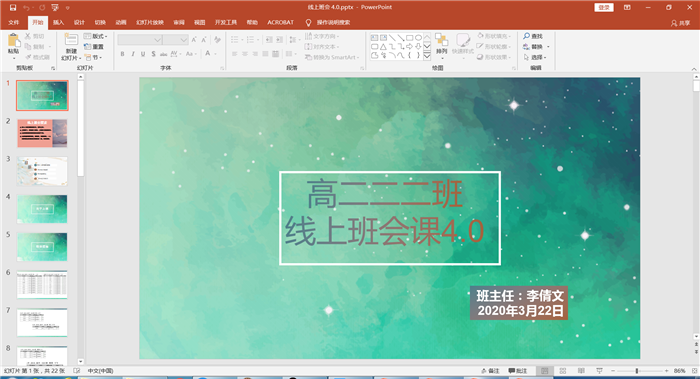The width and height of the screenshot is (700, 379).
Task: Open the 节 section dropdown
Action: (x=94, y=57)
